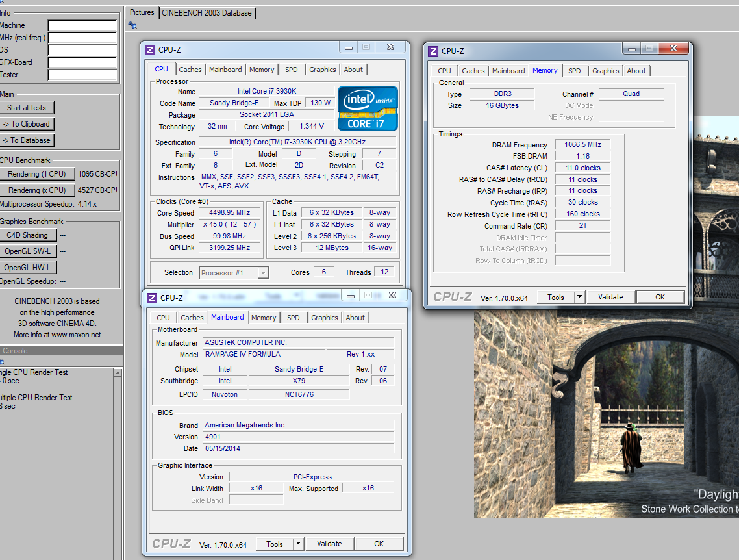
Task: Open the SPD tab in the Mainboard window
Action: click(293, 318)
